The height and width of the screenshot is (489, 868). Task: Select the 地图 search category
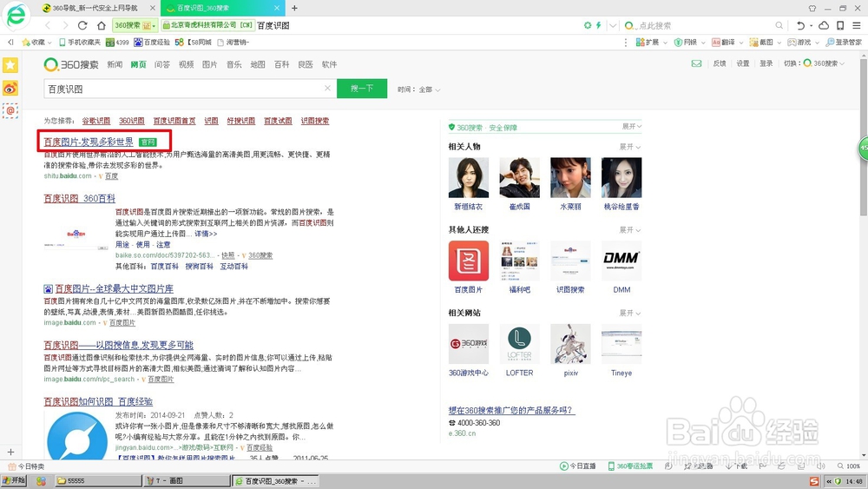tap(258, 64)
